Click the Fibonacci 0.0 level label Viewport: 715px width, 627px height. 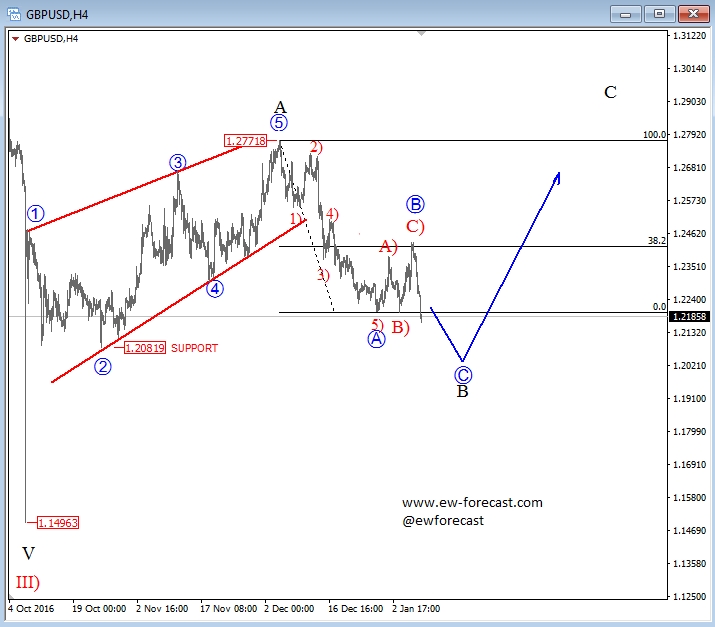pos(659,307)
